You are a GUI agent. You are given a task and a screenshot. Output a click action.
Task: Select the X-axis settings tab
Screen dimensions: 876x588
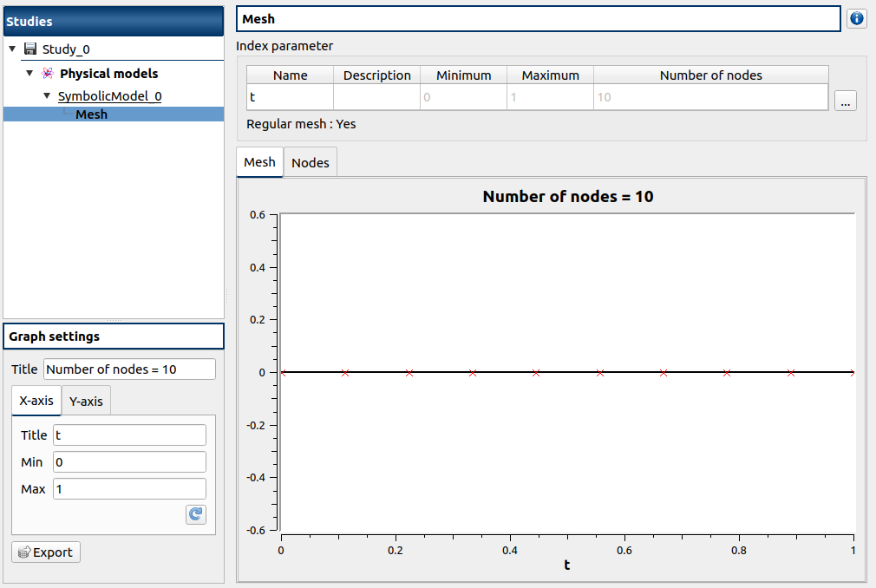click(36, 402)
